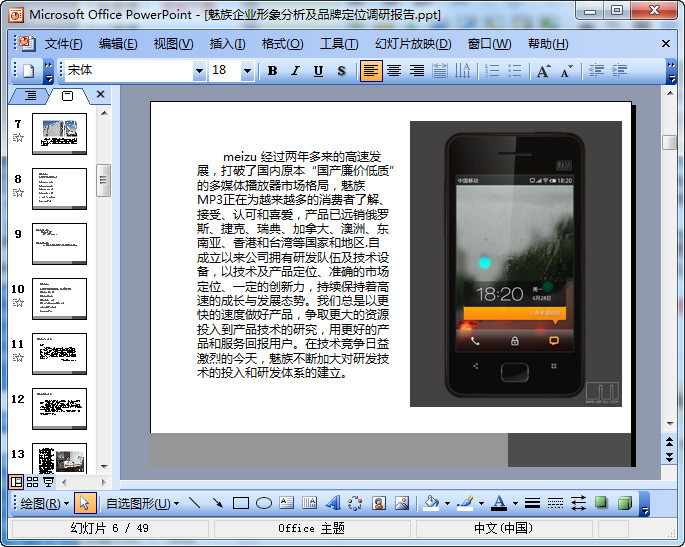Click the distribute text alignment icon
Screen dimensions: 685x547
pos(439,71)
